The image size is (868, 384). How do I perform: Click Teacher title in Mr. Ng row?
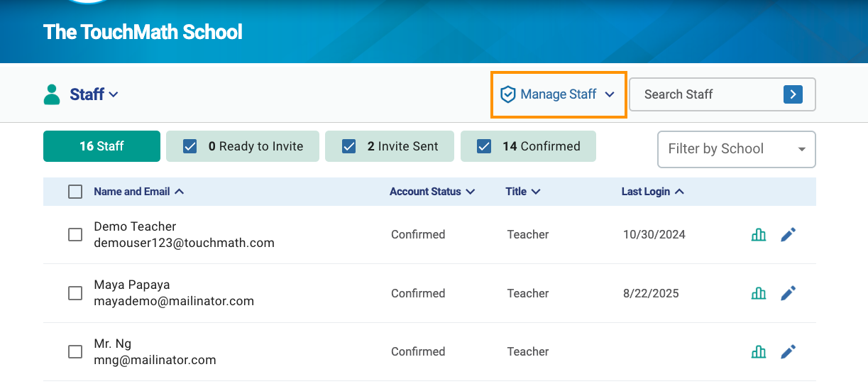click(528, 351)
